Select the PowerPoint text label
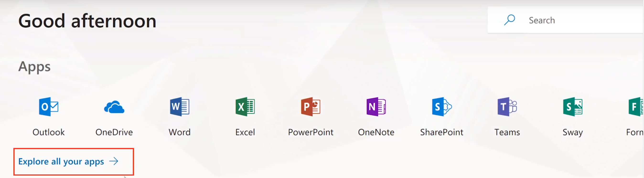This screenshot has height=178, width=644. 311,132
